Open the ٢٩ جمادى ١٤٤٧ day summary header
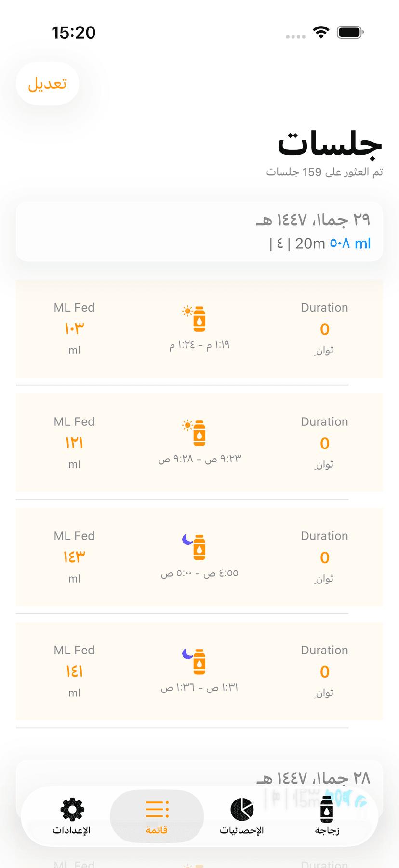Viewport: 399px width, 868px height. click(199, 231)
